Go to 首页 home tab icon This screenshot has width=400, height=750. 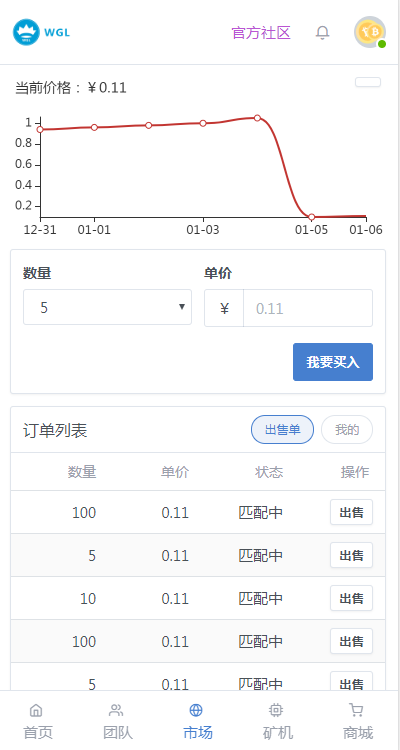point(36,710)
